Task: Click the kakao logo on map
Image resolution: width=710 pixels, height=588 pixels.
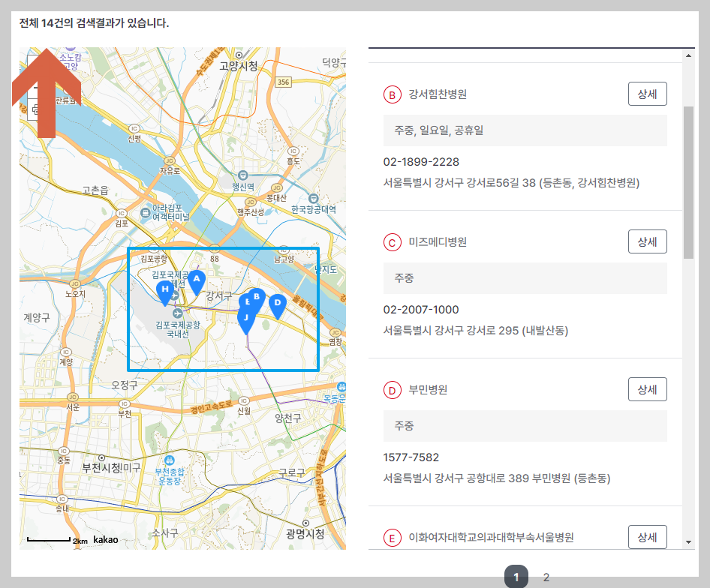Action: pyautogui.click(x=106, y=539)
